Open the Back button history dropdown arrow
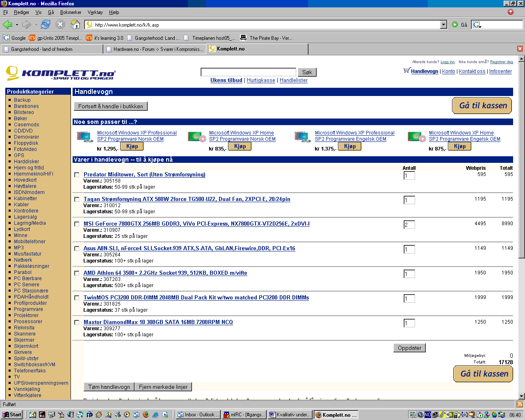Screen dimensions: 525x420 [17, 25]
